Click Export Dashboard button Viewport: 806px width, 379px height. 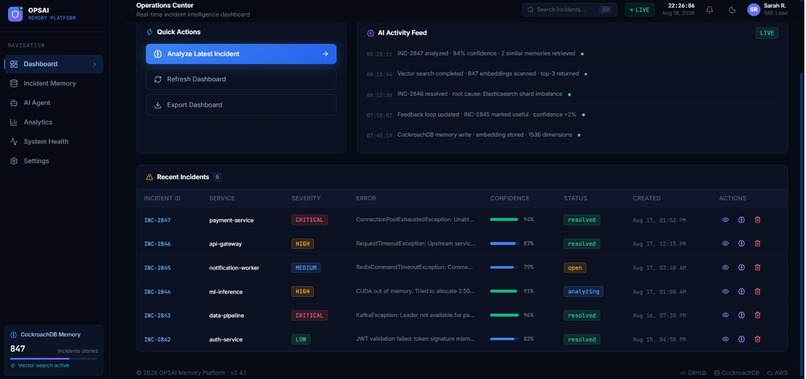[x=241, y=105]
